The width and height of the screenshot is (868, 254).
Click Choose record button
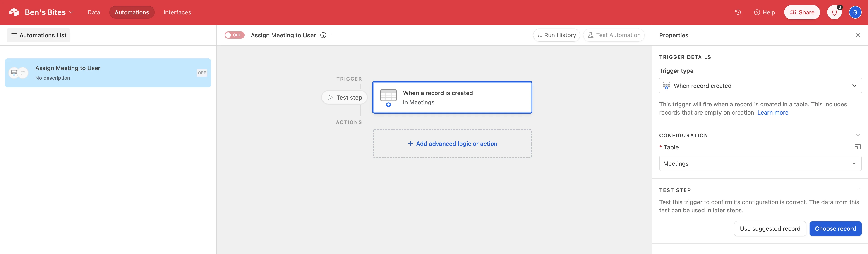pyautogui.click(x=835, y=228)
